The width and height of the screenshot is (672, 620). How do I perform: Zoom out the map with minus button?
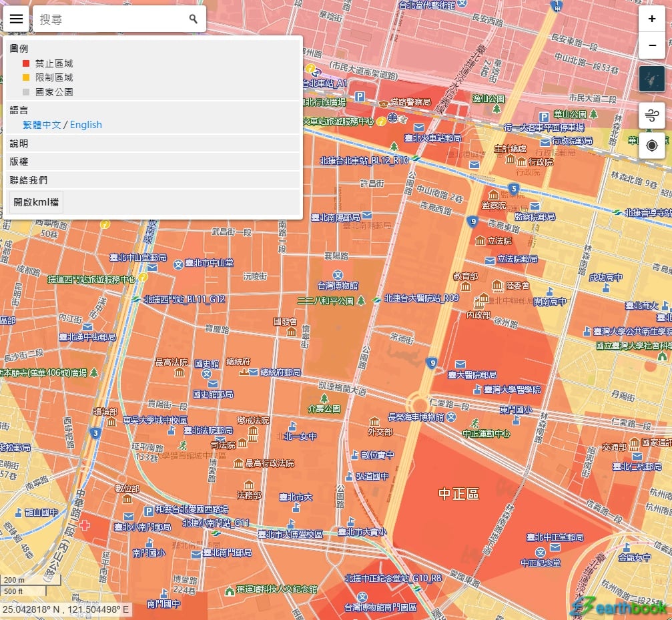coord(651,45)
